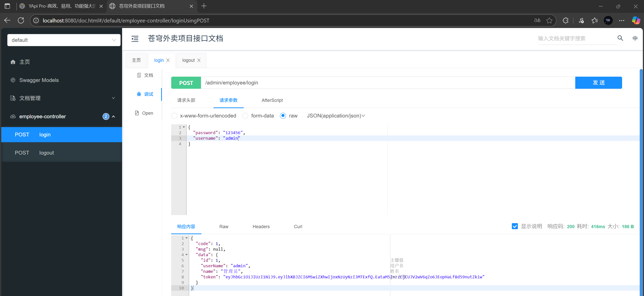Screen dimensions: 644x296
Task: Click the language switch 中 icon
Action: 635,38
